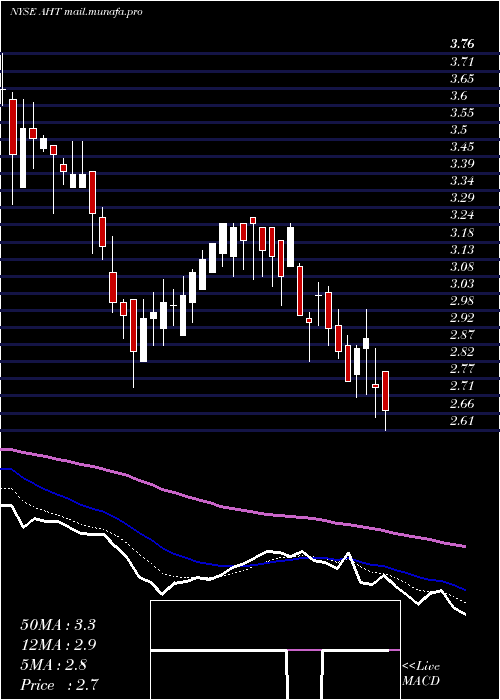500x700 pixels.
Task: Click the 2.82 price axis label
Action: tap(462, 352)
